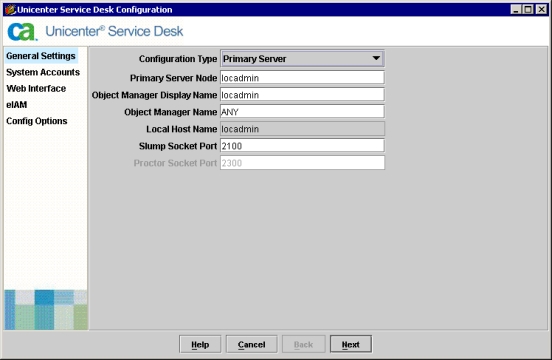
Task: Focus the Object Manager Display Name field
Action: click(x=302, y=95)
